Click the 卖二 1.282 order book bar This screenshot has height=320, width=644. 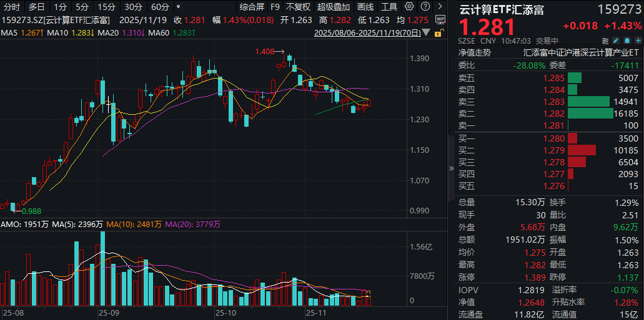(x=590, y=114)
